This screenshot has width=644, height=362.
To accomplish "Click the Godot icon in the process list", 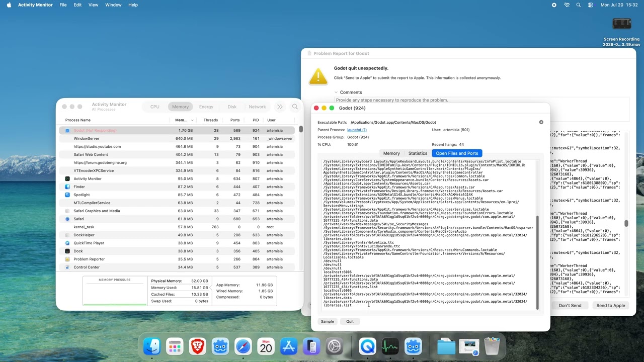I will point(67,130).
